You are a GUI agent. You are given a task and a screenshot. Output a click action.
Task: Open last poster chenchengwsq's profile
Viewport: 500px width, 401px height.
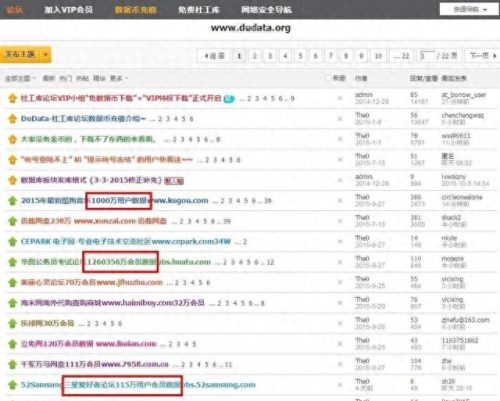tap(462, 115)
